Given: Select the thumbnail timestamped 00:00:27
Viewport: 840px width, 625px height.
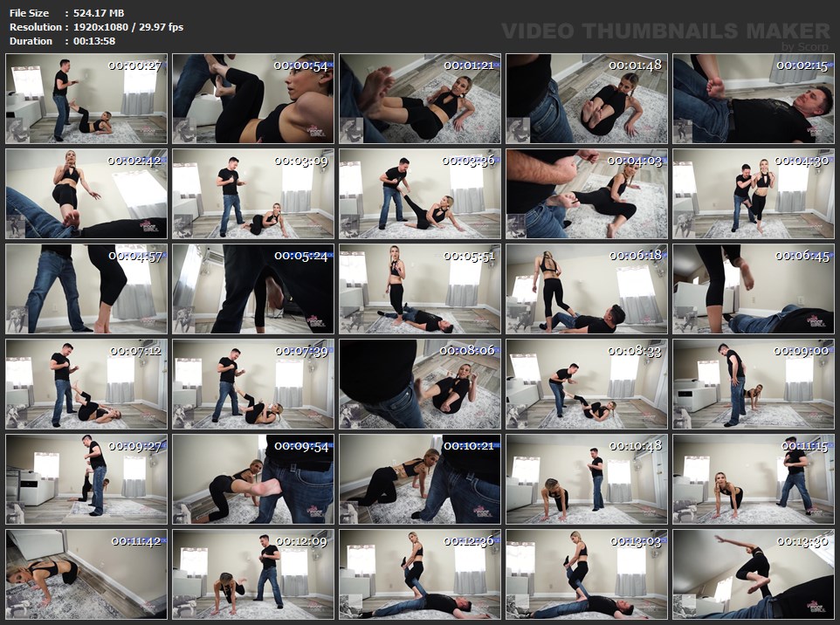Looking at the screenshot, I should click(86, 99).
